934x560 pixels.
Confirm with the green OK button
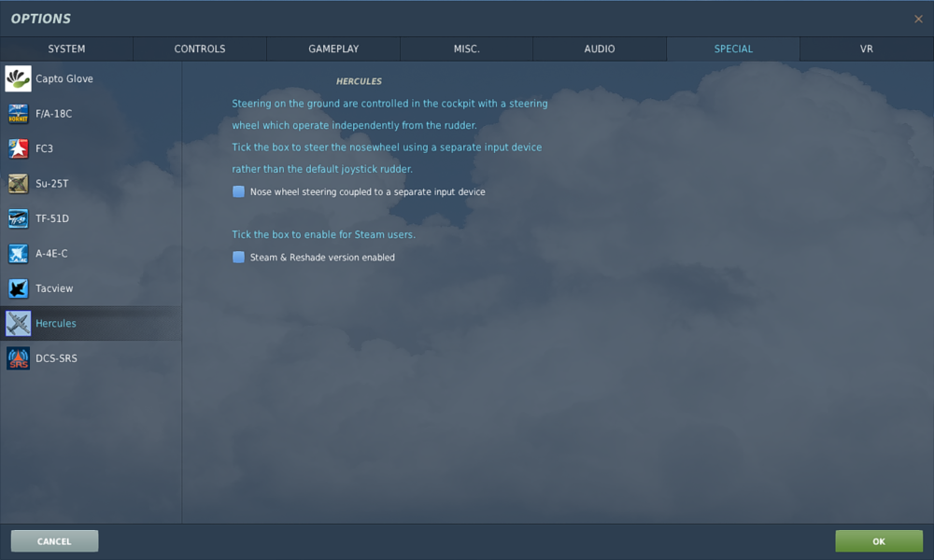[x=879, y=541]
